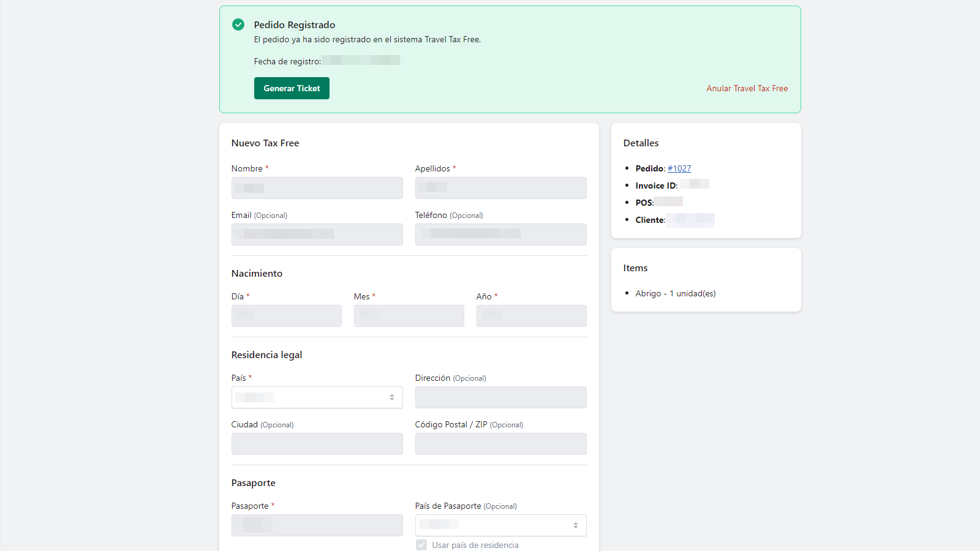The image size is (980, 551).
Task: Click the Pedido Registrado heading
Action: (295, 25)
